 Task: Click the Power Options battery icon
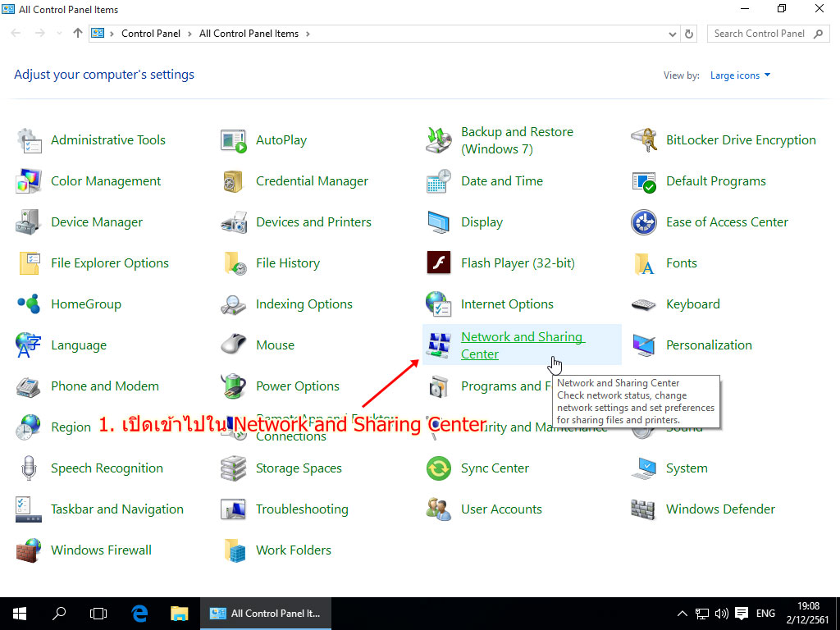[234, 386]
